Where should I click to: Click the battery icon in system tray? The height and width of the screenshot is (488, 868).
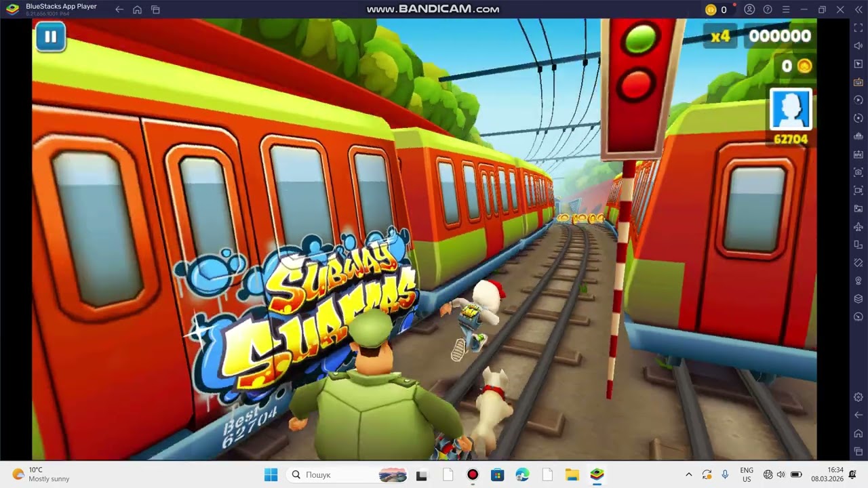coord(797,474)
